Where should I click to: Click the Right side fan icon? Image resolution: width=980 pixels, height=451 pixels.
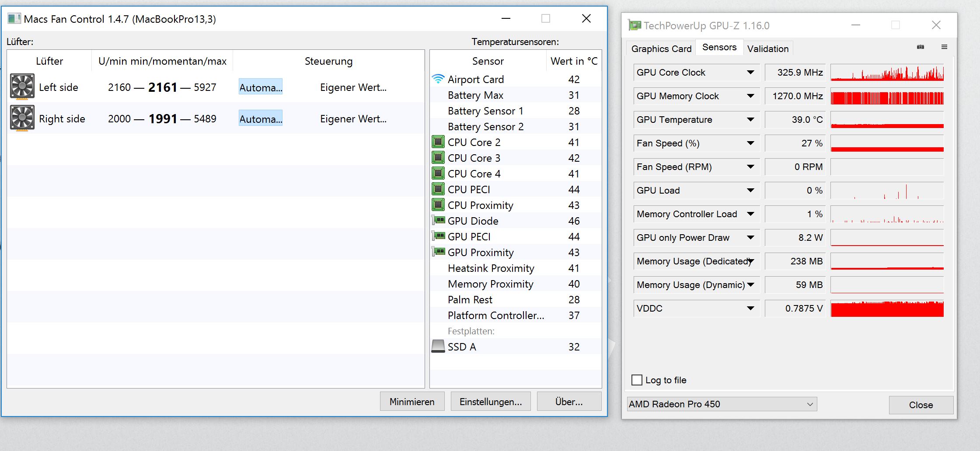point(22,118)
